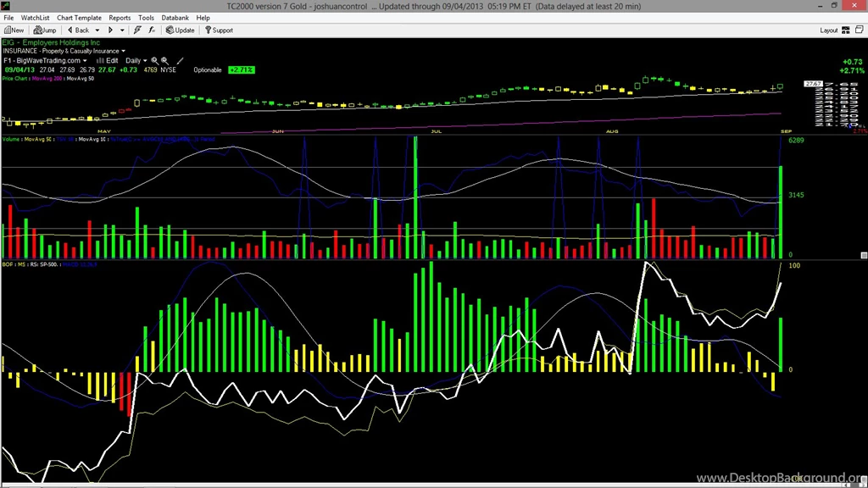Viewport: 868px width, 488px height.
Task: Expand the INSURANCE industry dropdown
Action: pyautogui.click(x=123, y=51)
